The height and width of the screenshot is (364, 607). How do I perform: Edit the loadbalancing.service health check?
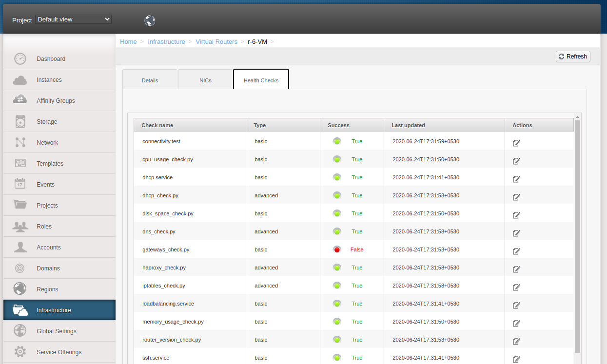point(516,305)
